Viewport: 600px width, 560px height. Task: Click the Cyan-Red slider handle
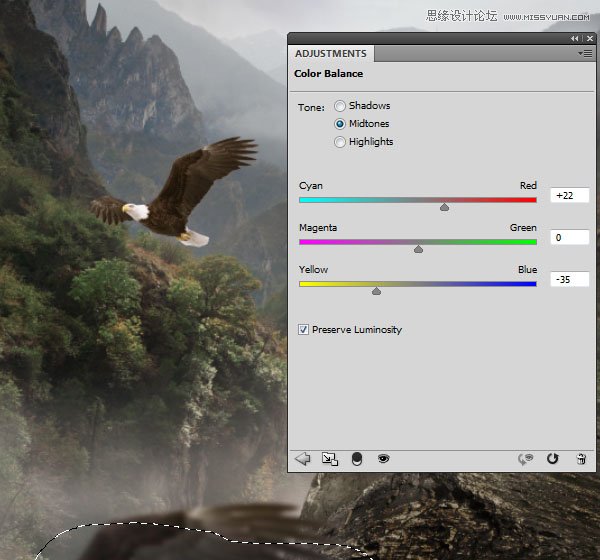tap(444, 207)
